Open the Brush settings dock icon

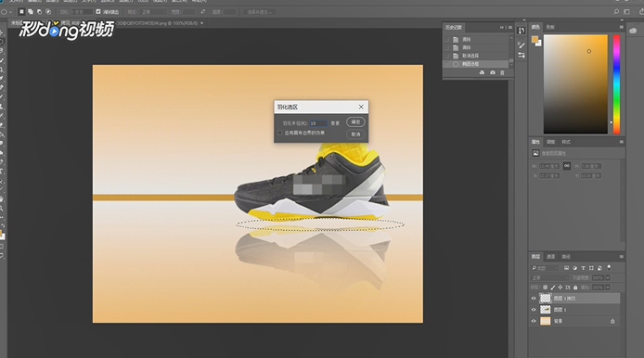point(522,45)
